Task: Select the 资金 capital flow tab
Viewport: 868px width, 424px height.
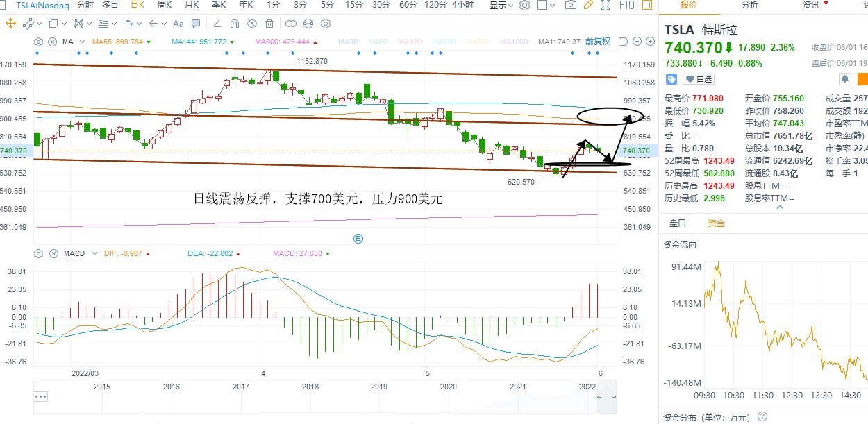Action: 717,223
